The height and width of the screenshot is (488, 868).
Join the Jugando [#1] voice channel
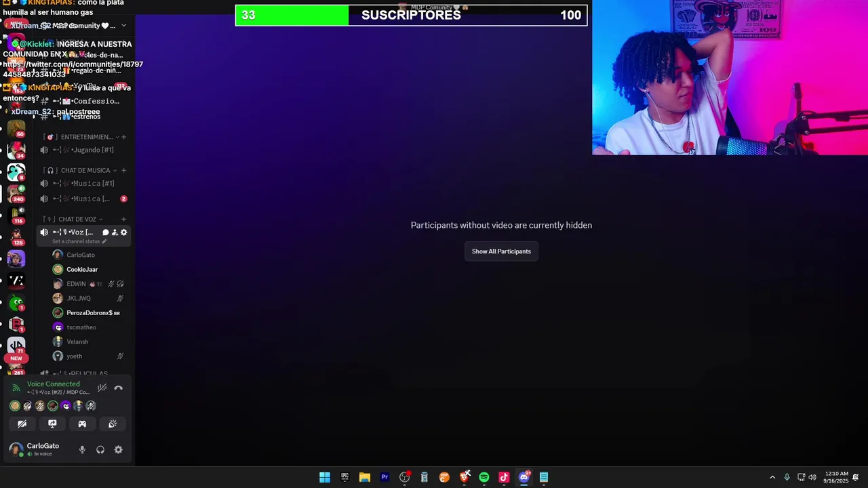coord(83,150)
